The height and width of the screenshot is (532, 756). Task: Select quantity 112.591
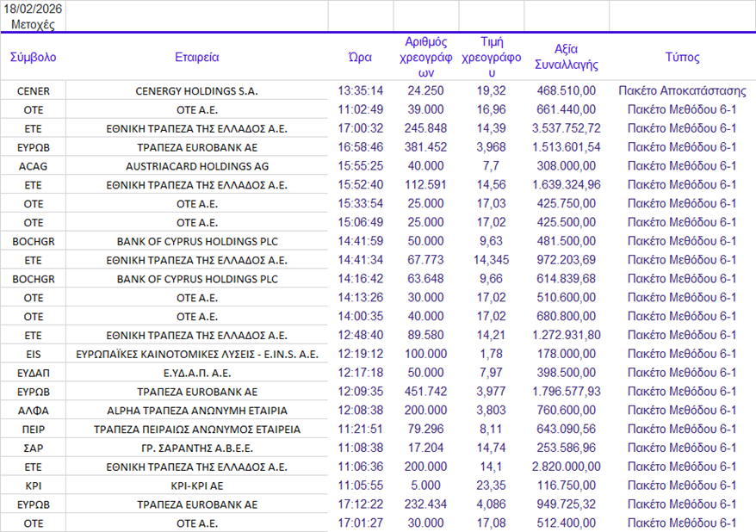425,184
